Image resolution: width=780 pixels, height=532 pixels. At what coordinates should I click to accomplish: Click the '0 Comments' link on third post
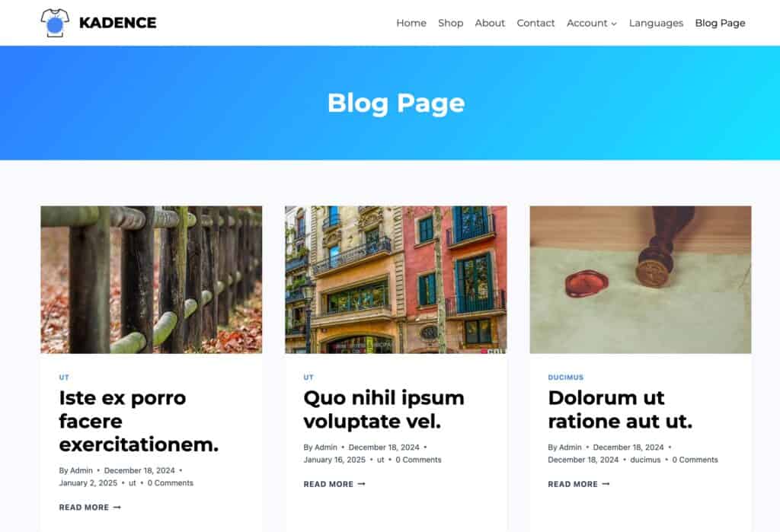(x=695, y=460)
